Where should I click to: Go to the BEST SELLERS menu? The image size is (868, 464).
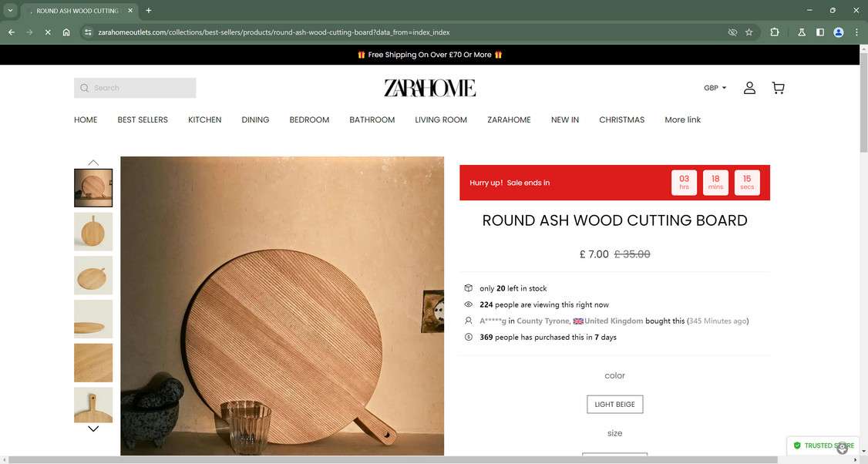click(x=143, y=119)
